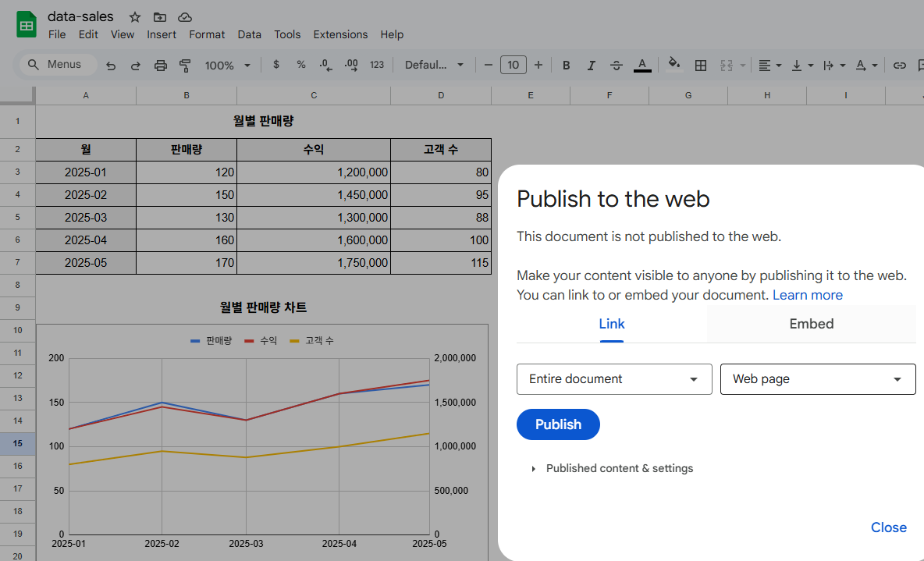Open text rotation dropdown
The image size is (924, 561).
866,66
